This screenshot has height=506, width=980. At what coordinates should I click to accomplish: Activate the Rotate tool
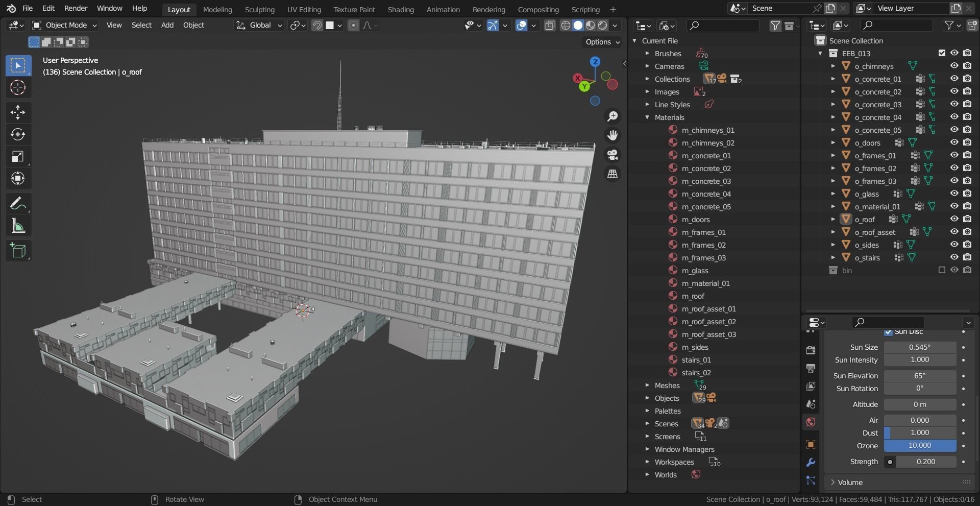point(18,134)
